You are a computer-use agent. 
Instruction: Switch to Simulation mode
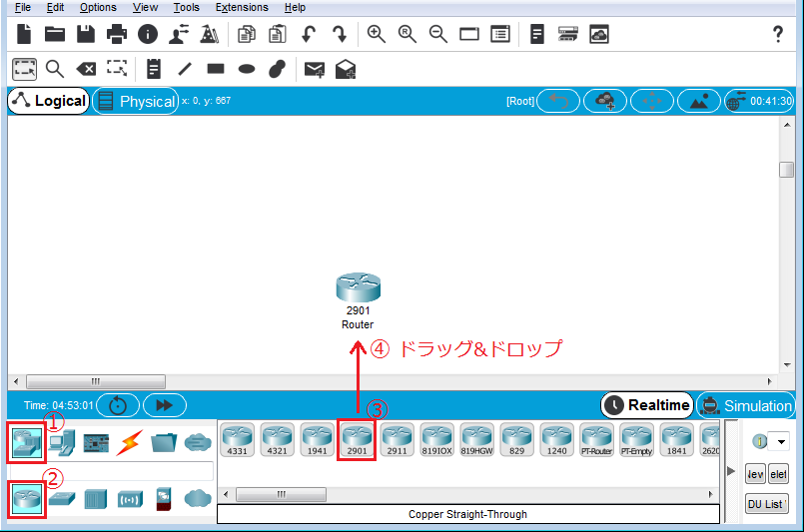point(746,405)
